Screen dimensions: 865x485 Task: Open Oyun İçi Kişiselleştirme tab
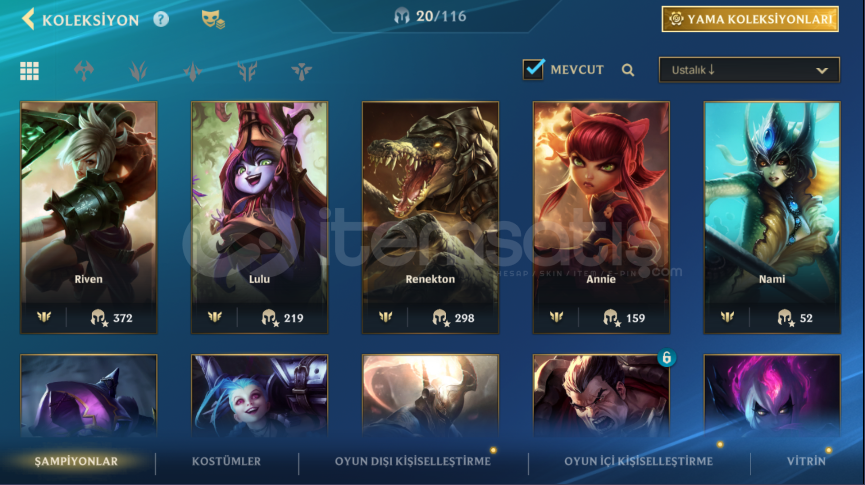tap(638, 461)
